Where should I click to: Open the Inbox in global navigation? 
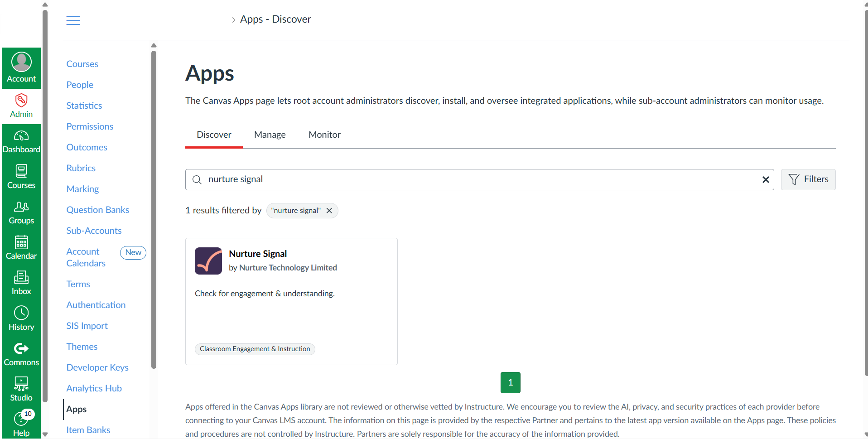[21, 283]
